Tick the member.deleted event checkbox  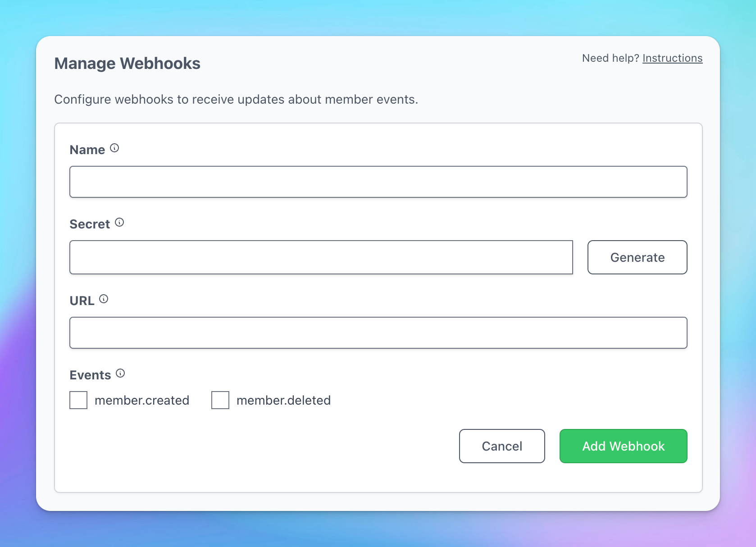220,400
